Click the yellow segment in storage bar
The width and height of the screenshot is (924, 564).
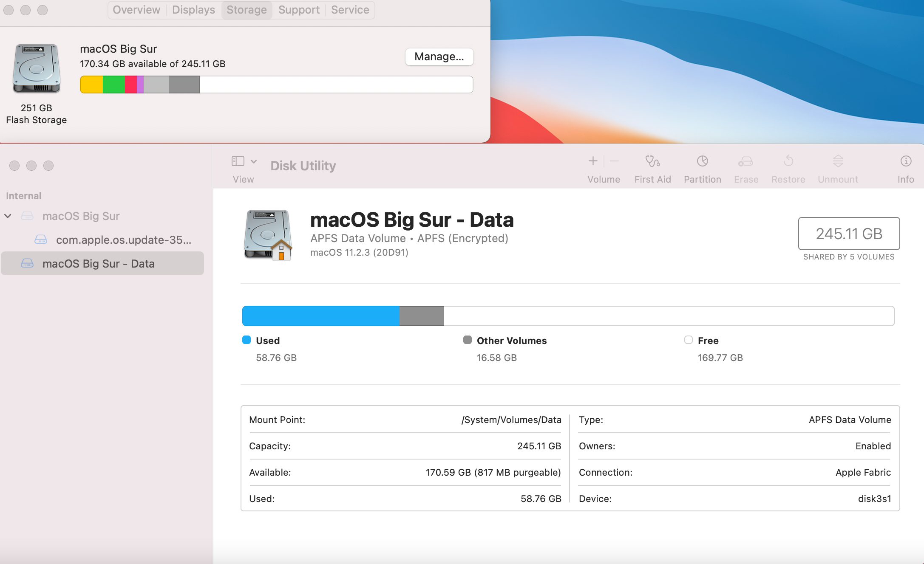(x=92, y=85)
